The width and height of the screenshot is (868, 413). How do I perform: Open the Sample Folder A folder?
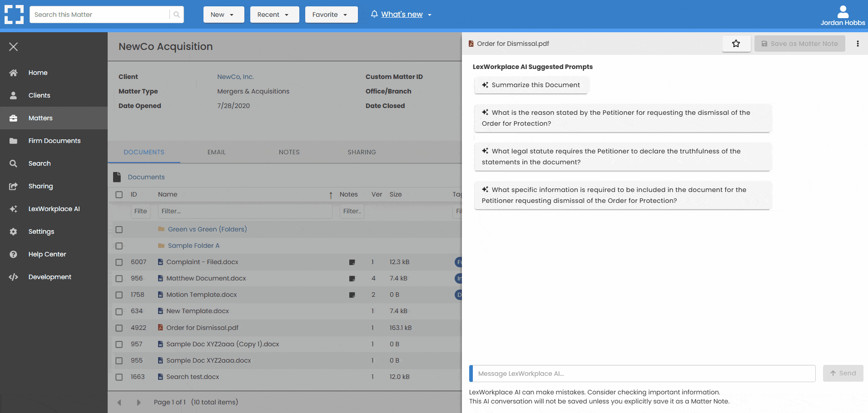(193, 246)
